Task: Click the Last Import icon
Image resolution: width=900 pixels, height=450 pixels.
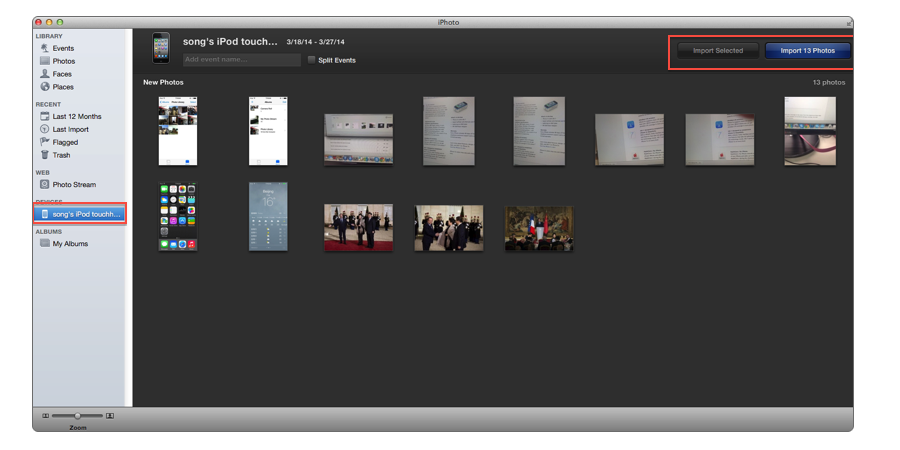Action: click(x=45, y=129)
